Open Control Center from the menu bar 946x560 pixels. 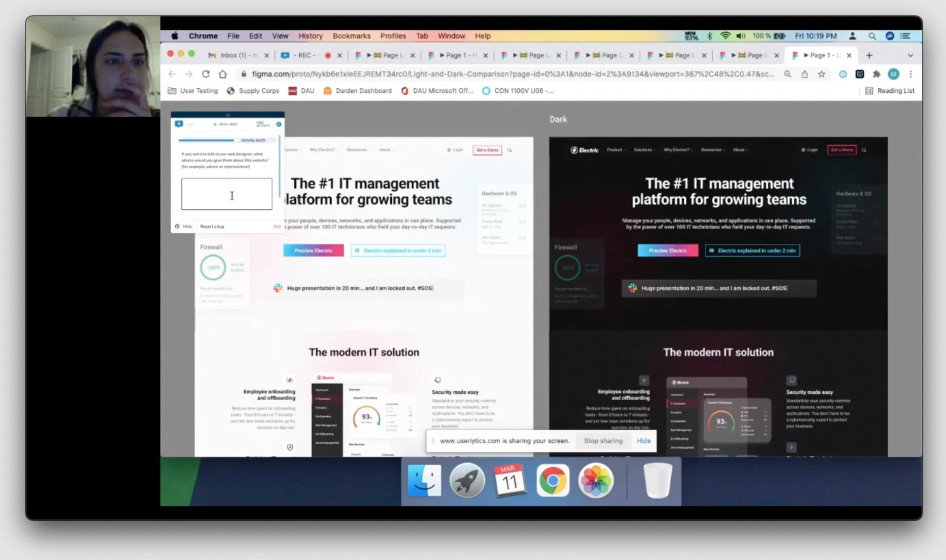click(x=906, y=36)
